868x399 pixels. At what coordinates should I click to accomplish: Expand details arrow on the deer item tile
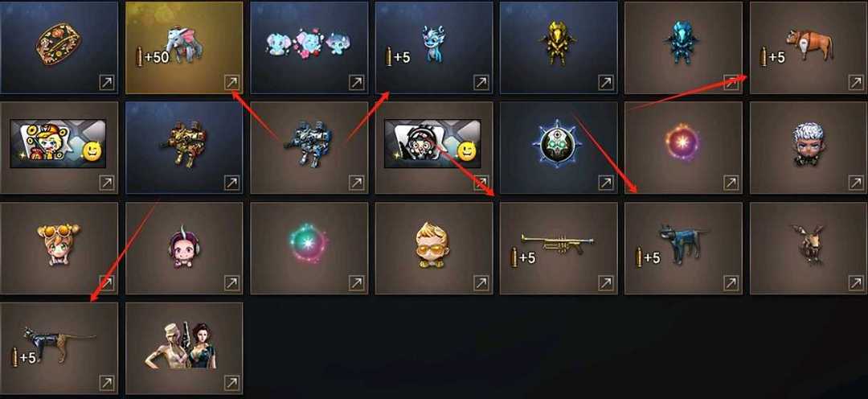click(856, 283)
